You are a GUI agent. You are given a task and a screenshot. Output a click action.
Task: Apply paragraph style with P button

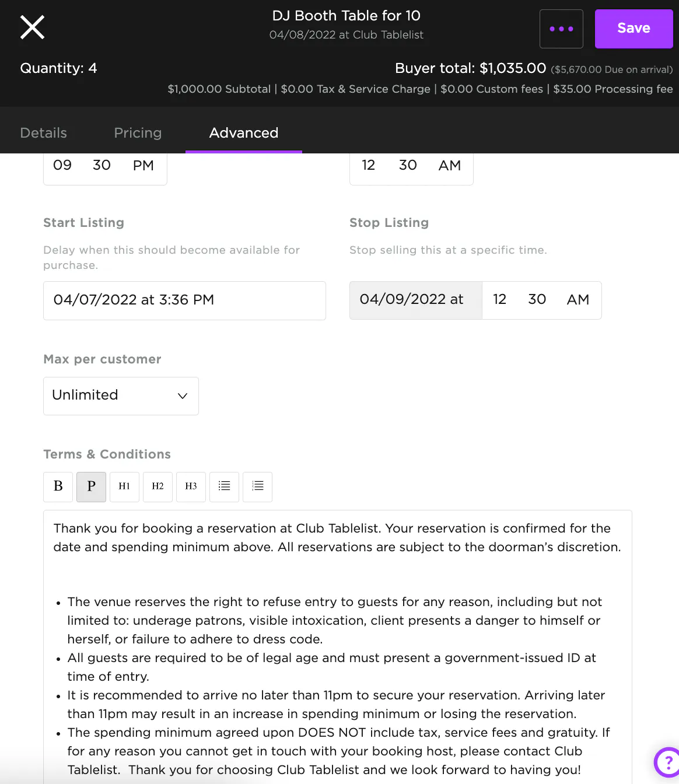coord(91,487)
